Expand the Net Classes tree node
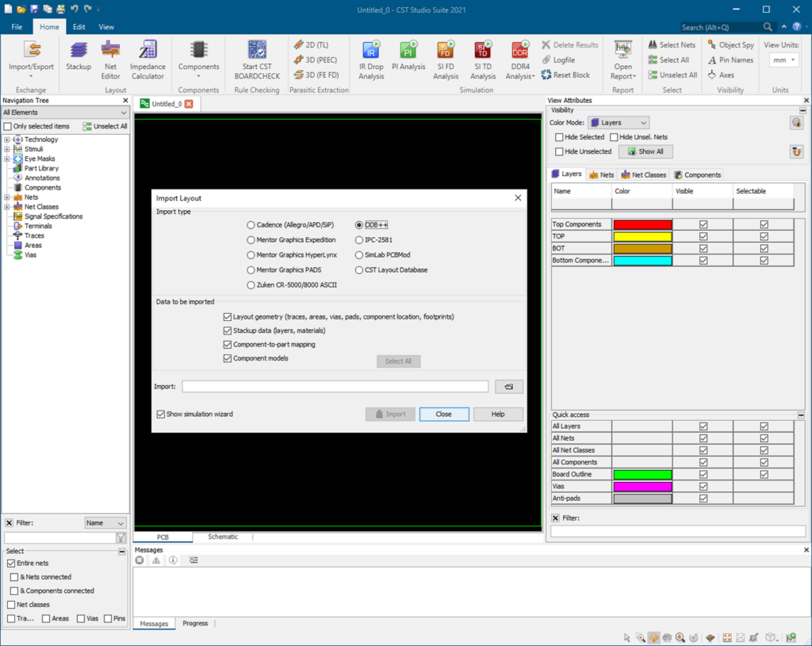 [x=6, y=206]
